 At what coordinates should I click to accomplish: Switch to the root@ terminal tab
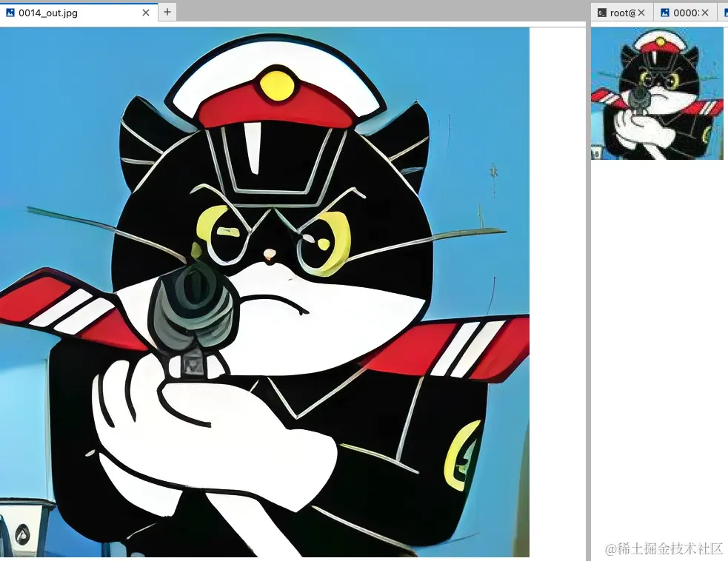coord(622,13)
